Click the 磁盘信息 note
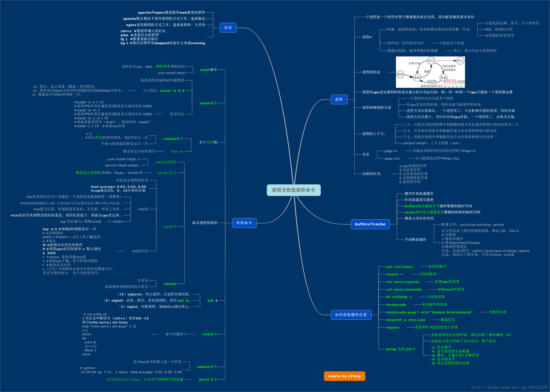Screen dimensions: 550x392 448,320
